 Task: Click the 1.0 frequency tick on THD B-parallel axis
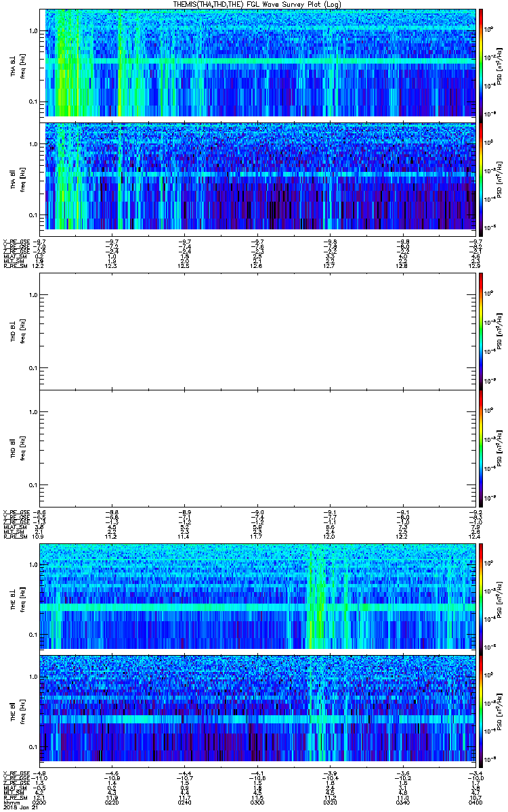(x=33, y=412)
